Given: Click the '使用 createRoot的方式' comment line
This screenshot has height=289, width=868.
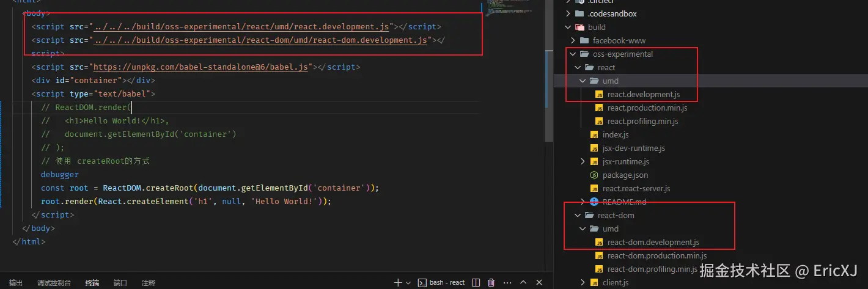Looking at the screenshot, I should [95, 161].
